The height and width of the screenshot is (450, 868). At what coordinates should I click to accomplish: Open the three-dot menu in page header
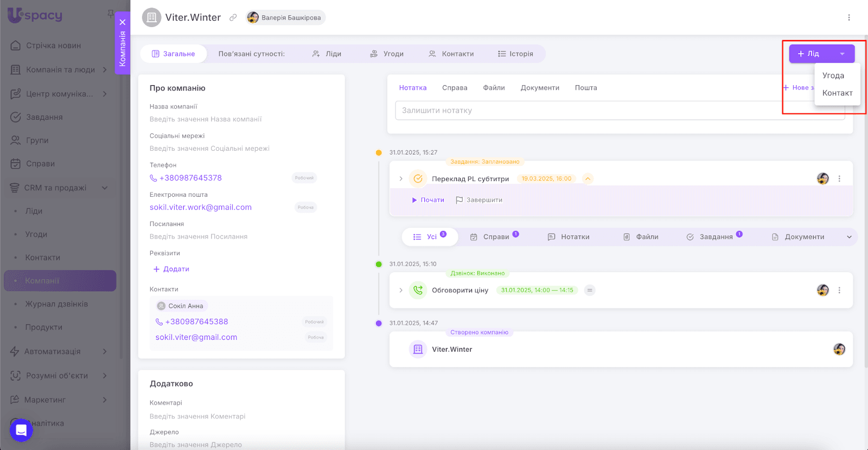pos(848,17)
